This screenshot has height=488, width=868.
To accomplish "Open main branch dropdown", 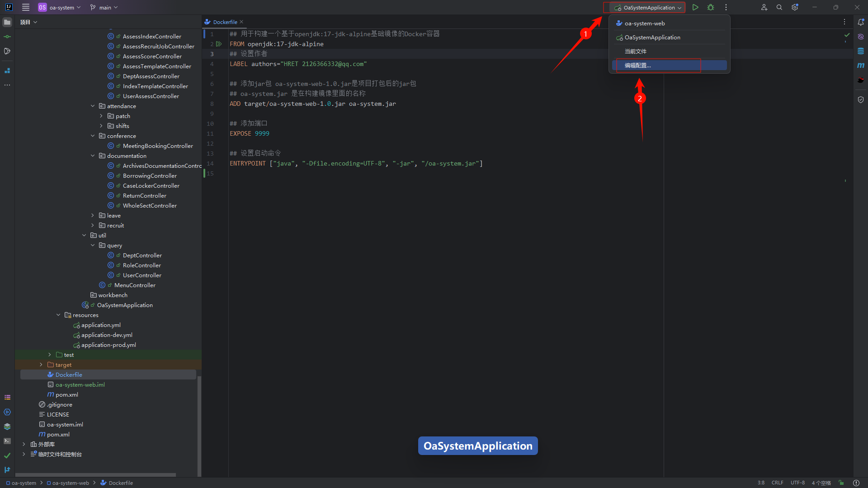I will tap(104, 7).
